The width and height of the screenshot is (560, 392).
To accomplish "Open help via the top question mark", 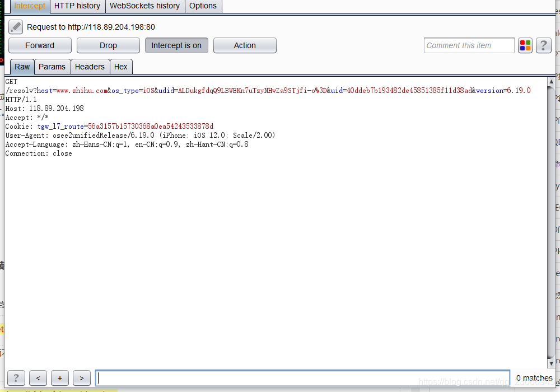I will (544, 45).
